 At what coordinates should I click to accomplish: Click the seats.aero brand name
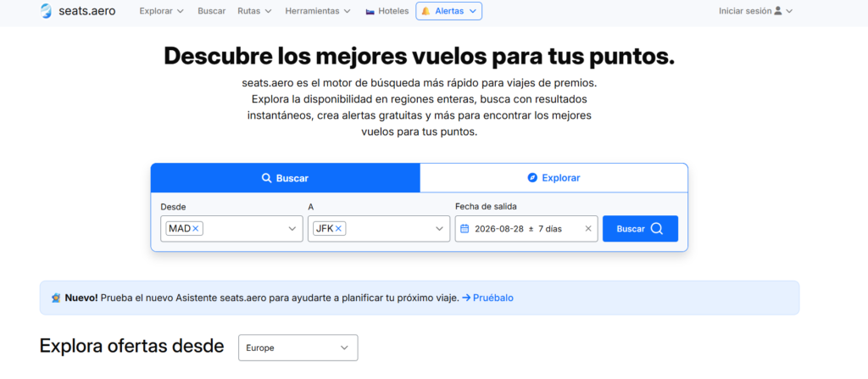click(87, 10)
